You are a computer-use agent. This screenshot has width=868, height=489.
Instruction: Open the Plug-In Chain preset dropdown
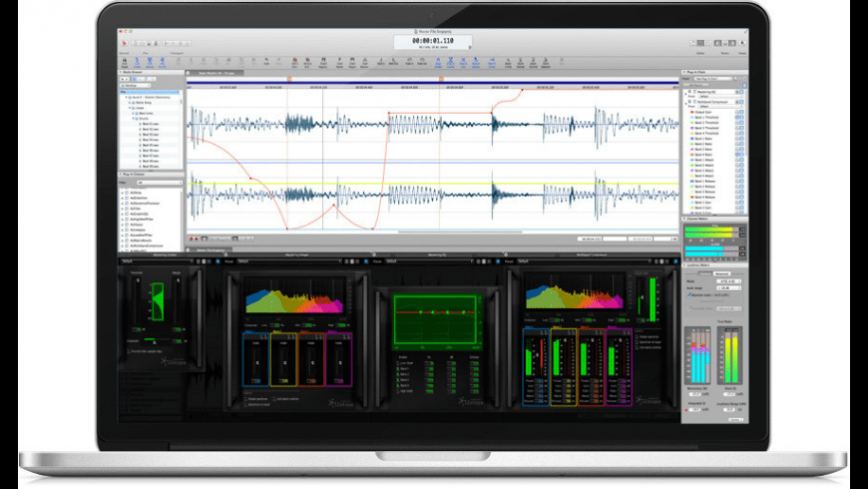click(x=713, y=79)
